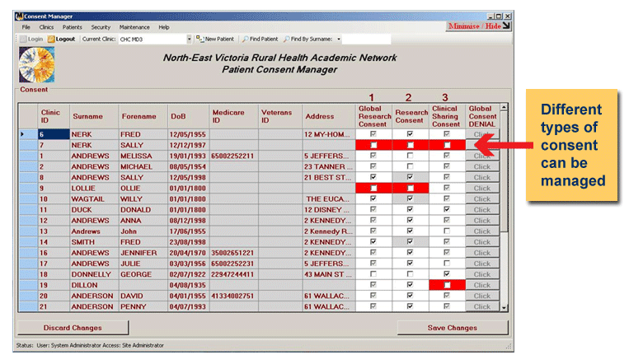629x364 pixels.
Task: Click the forename cell JENNIFER
Action: coord(143,253)
